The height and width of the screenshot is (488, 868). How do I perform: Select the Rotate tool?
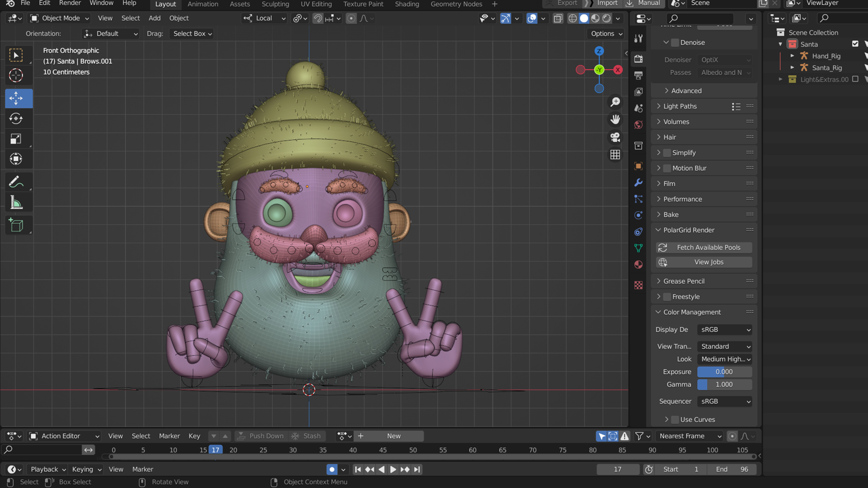16,119
